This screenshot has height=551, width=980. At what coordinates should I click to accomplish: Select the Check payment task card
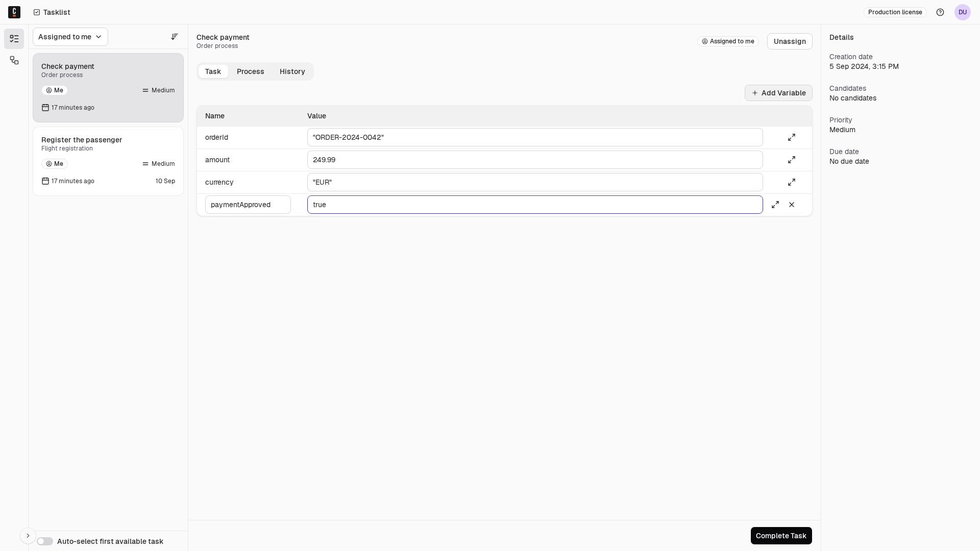(108, 88)
